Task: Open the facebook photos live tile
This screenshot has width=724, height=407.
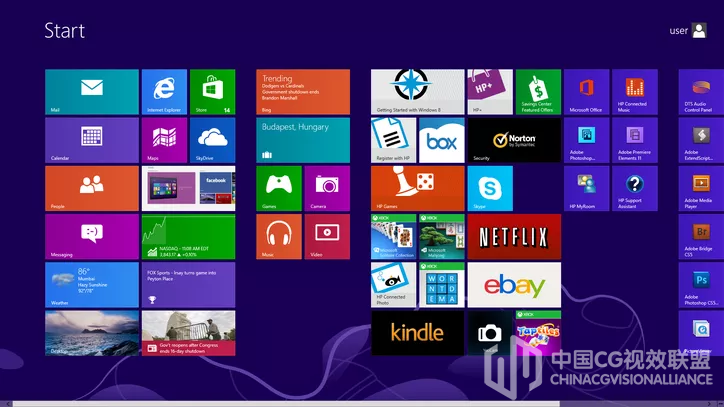Action: tap(188, 188)
